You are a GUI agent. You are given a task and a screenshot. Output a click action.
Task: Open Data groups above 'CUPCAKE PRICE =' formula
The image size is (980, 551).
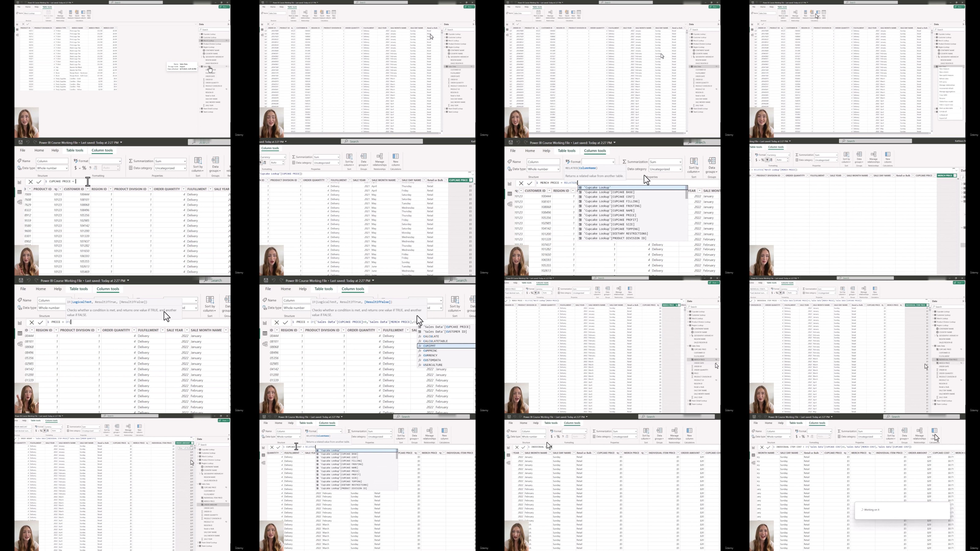(x=215, y=164)
